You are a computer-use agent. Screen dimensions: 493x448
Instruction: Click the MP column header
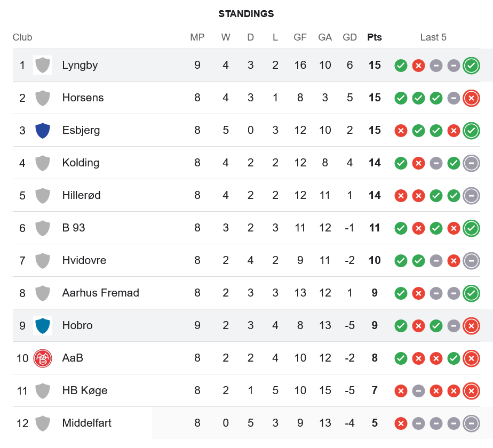pyautogui.click(x=197, y=37)
